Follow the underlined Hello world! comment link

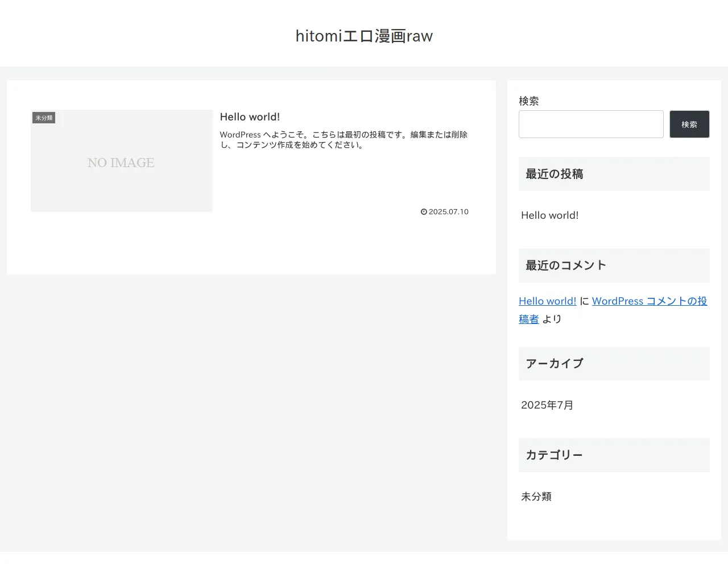(547, 301)
